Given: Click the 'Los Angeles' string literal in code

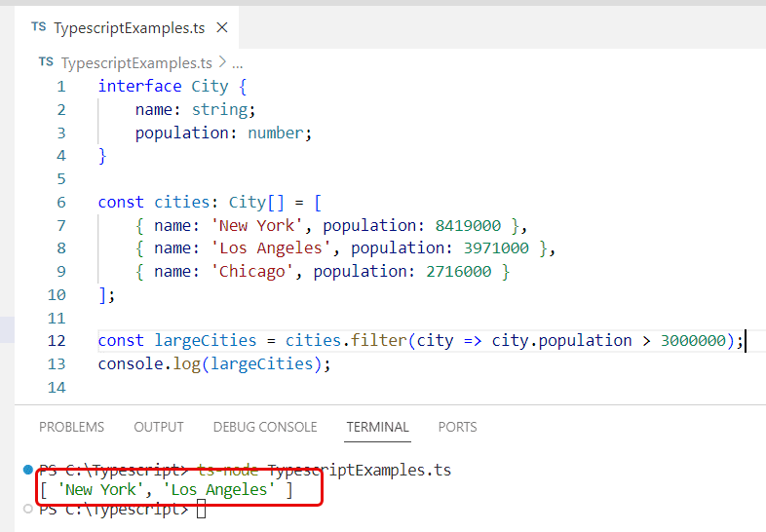Looking at the screenshot, I should click(271, 247).
